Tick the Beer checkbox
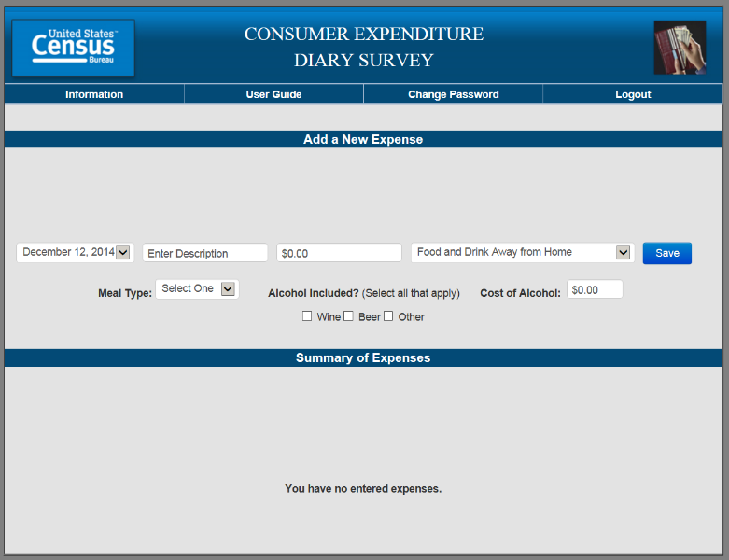The width and height of the screenshot is (729, 560). click(348, 316)
